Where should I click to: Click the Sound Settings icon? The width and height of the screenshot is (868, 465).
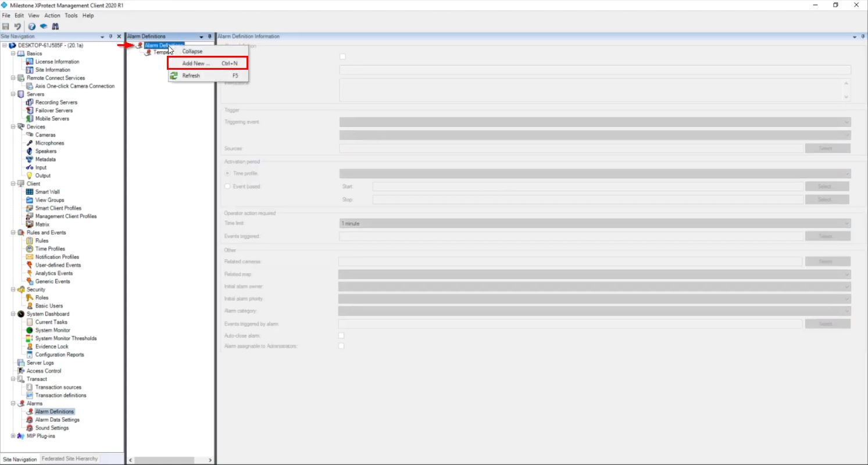pyautogui.click(x=30, y=428)
